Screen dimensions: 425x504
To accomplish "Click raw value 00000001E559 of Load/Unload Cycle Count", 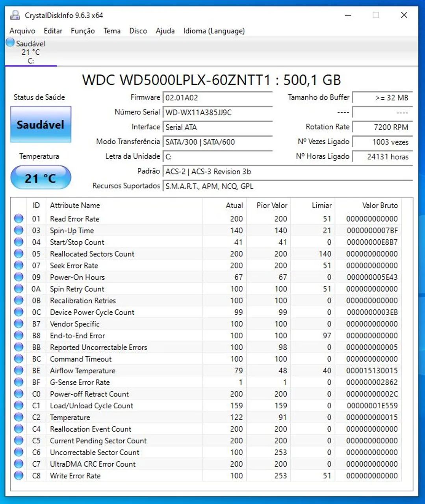I will [x=372, y=406].
